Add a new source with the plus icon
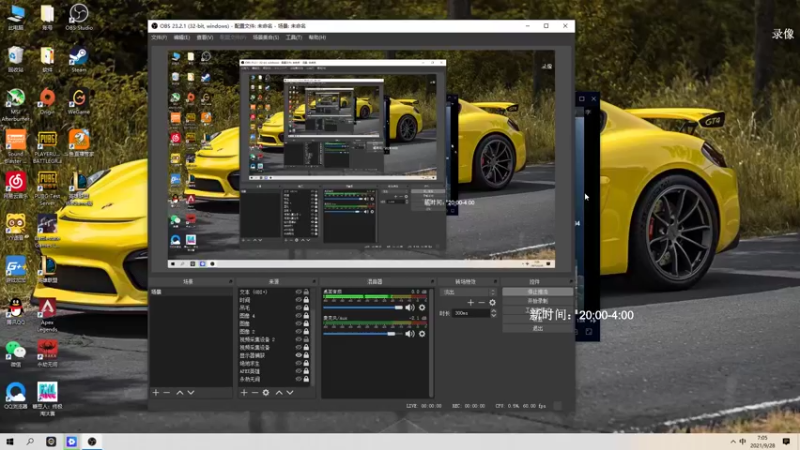Image resolution: width=800 pixels, height=450 pixels. [244, 392]
